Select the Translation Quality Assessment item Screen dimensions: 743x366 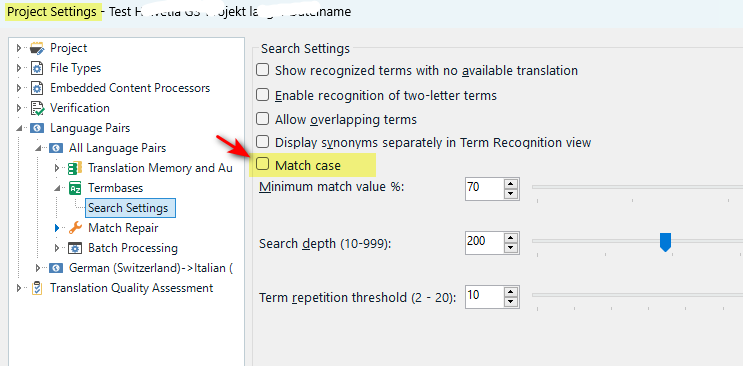click(x=132, y=288)
